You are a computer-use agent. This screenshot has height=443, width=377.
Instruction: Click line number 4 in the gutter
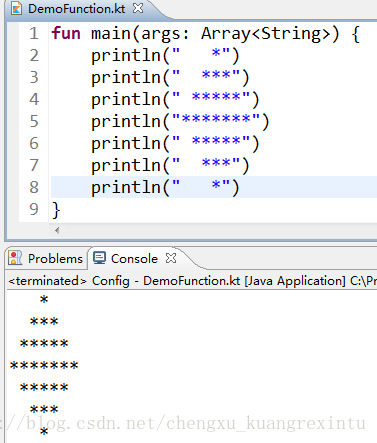point(34,99)
